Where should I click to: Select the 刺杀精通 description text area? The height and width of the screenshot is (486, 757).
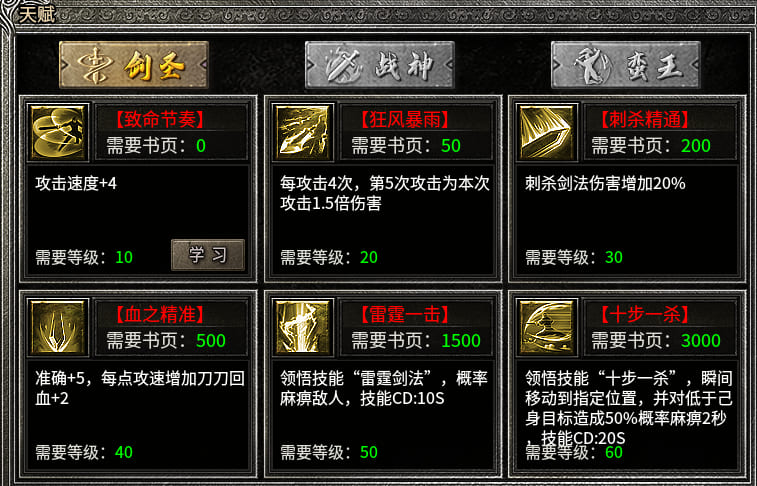627,220
